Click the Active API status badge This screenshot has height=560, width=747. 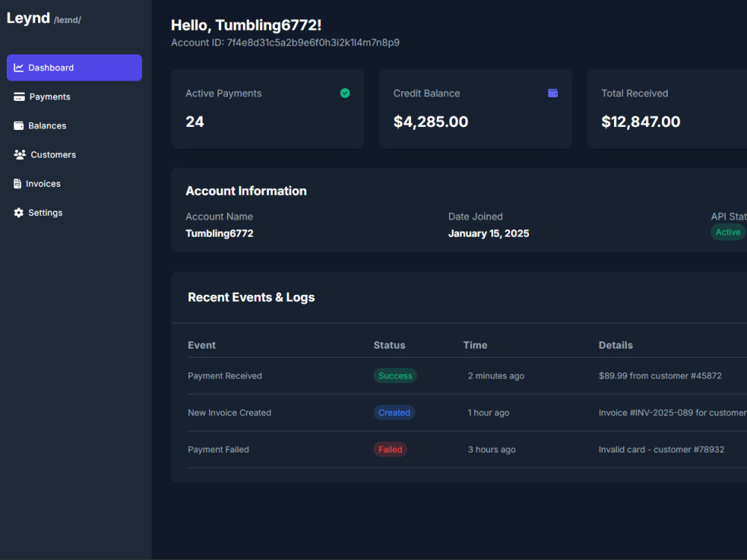[x=728, y=232]
